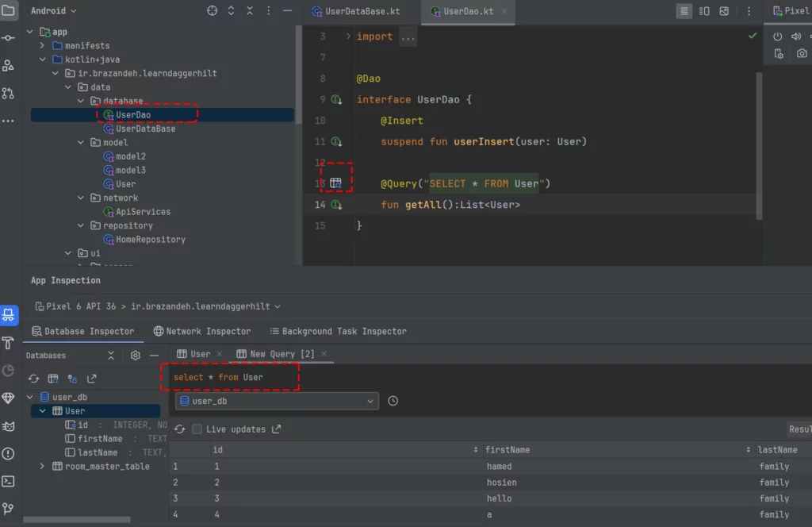Collapse the model folder in project tree
Screen dimensions: 812x527
click(x=81, y=143)
